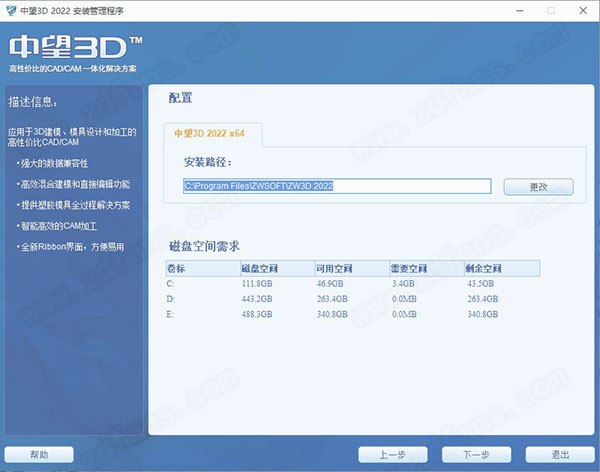Click the 剩余空间 column header
The width and height of the screenshot is (600, 472).
point(502,268)
